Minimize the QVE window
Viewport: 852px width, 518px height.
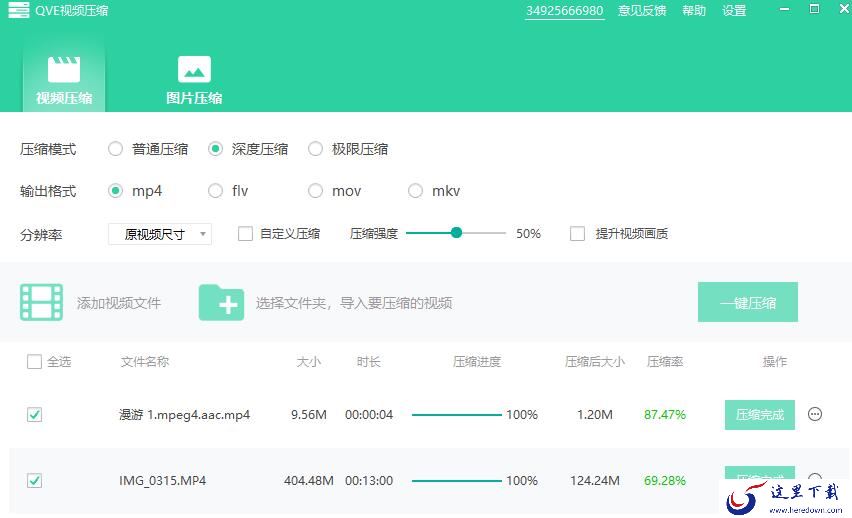pyautogui.click(x=784, y=9)
